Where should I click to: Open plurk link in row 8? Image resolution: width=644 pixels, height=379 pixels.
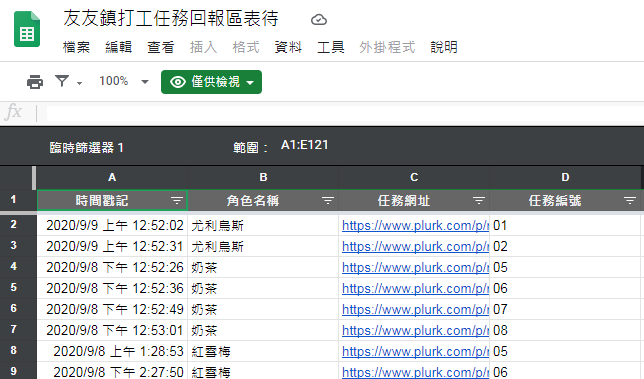pos(415,351)
